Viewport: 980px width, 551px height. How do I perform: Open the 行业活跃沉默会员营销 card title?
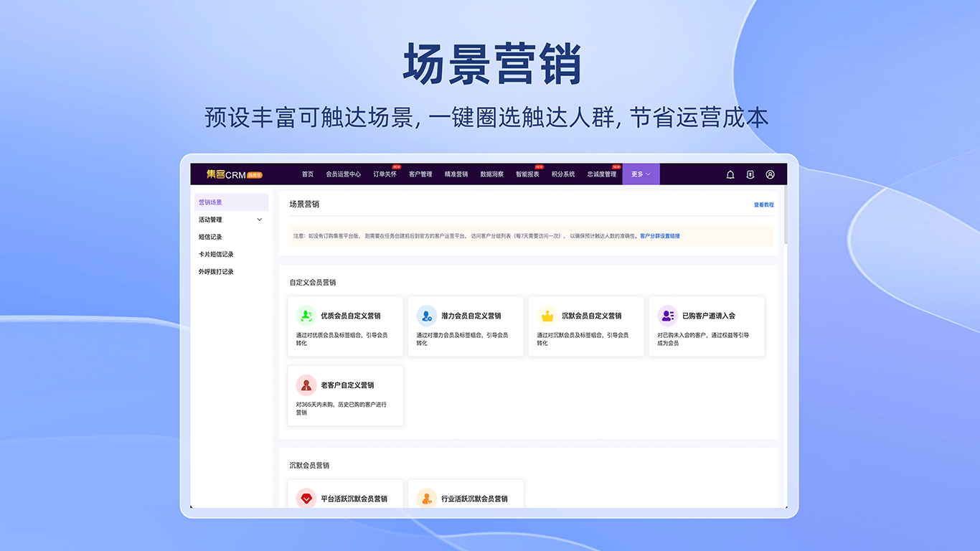[475, 499]
